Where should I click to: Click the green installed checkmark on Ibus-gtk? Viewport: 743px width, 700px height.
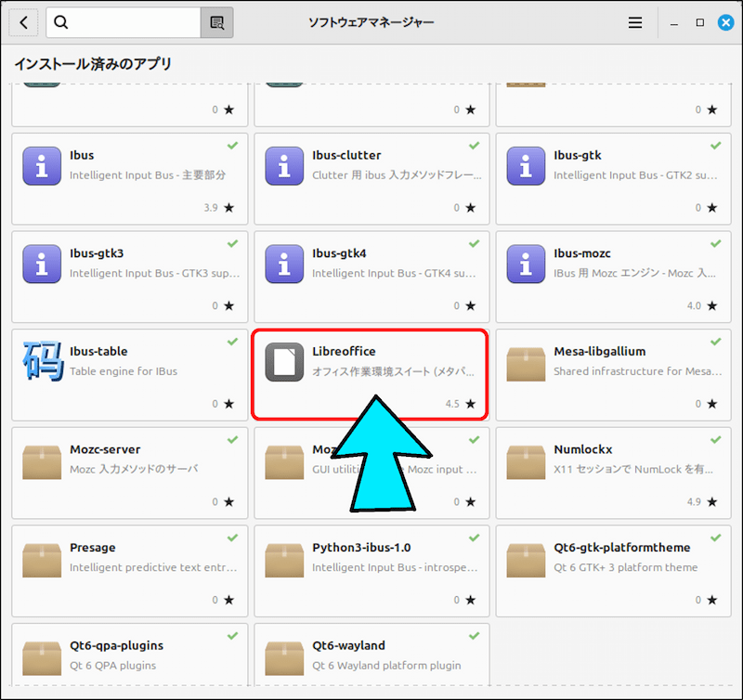tap(716, 146)
